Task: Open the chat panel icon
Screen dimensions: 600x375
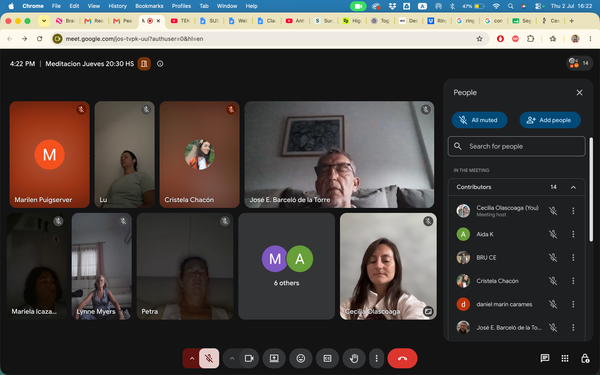Action: pyautogui.click(x=545, y=358)
